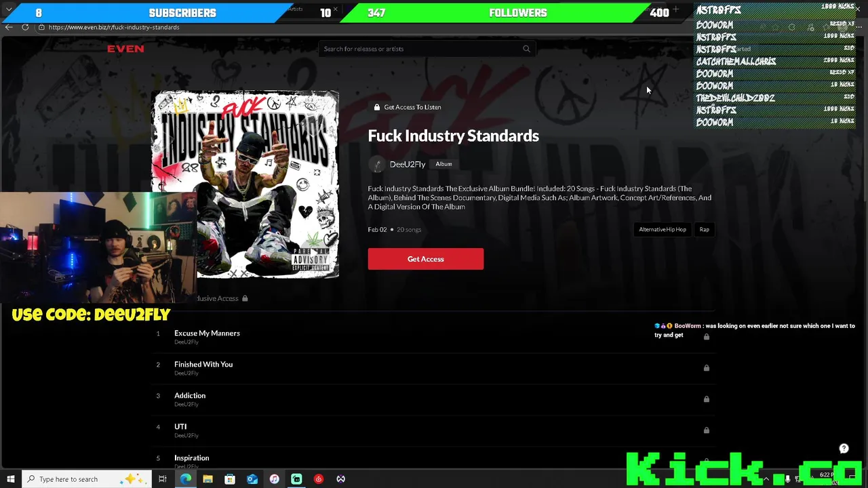Open the Exclusive Access tab
The height and width of the screenshot is (488, 868).
click(x=218, y=298)
